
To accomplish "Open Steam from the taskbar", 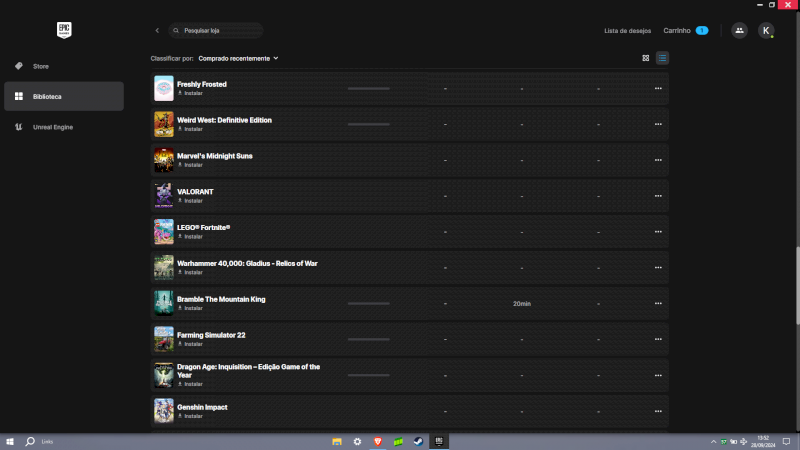I will pyautogui.click(x=418, y=441).
